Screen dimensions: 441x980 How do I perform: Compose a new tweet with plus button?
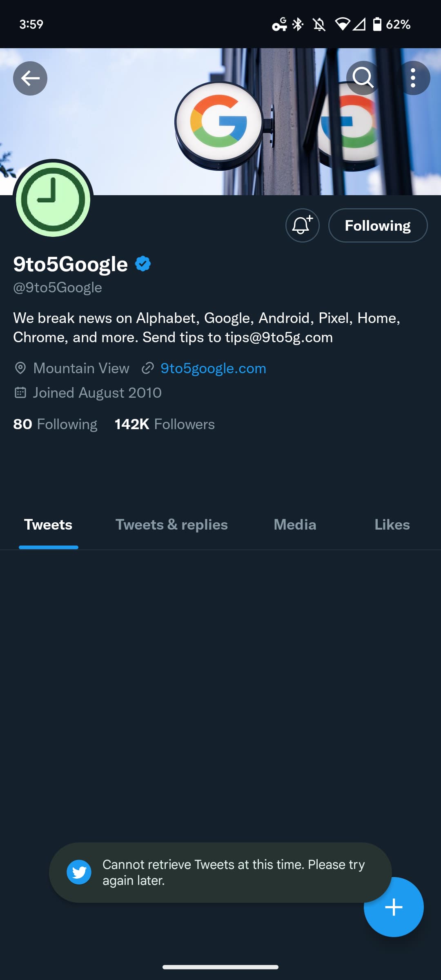coord(394,907)
